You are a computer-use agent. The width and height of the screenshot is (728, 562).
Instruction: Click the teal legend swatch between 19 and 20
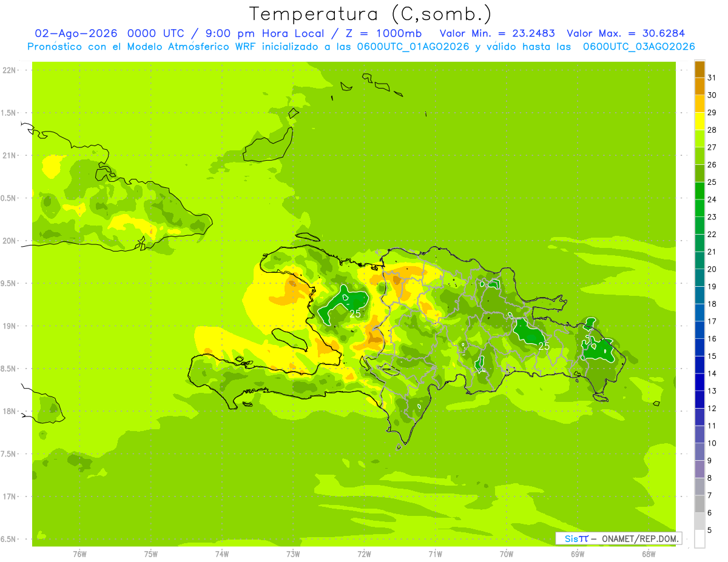(x=699, y=278)
